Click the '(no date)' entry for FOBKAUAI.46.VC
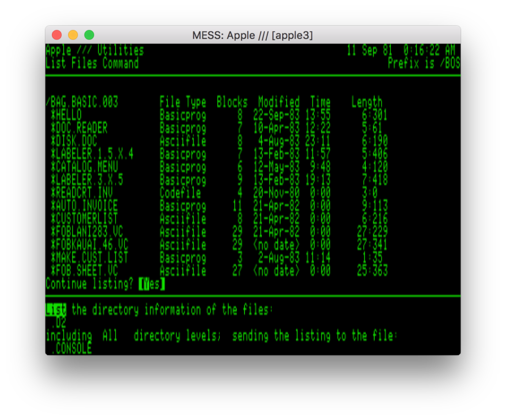Image resolution: width=506 pixels, height=420 pixels. pyautogui.click(x=276, y=245)
